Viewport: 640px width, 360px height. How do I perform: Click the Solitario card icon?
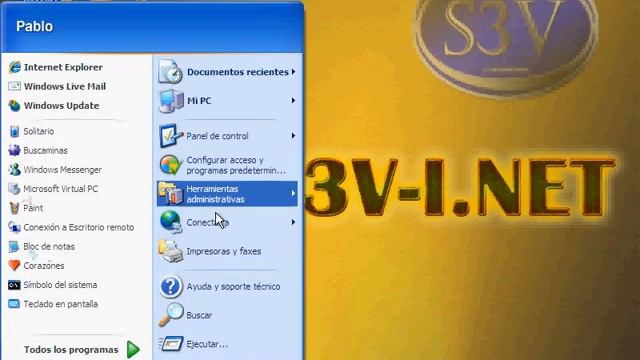coord(15,131)
